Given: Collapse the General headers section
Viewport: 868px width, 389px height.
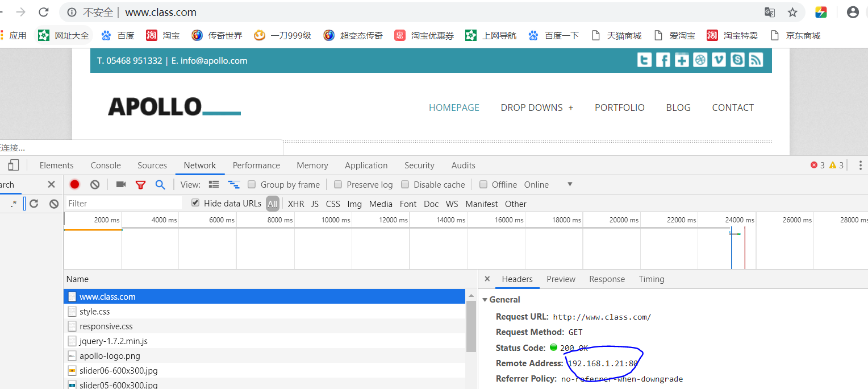Looking at the screenshot, I should pos(485,300).
